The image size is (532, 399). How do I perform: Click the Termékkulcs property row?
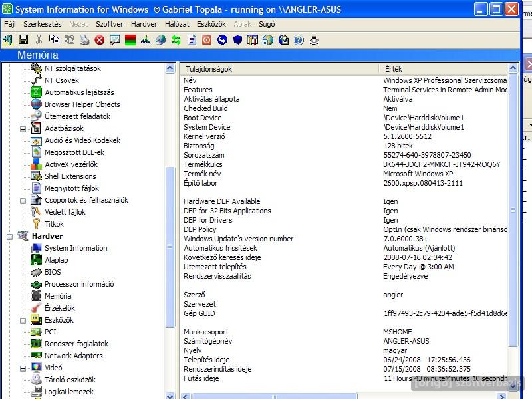(x=344, y=164)
